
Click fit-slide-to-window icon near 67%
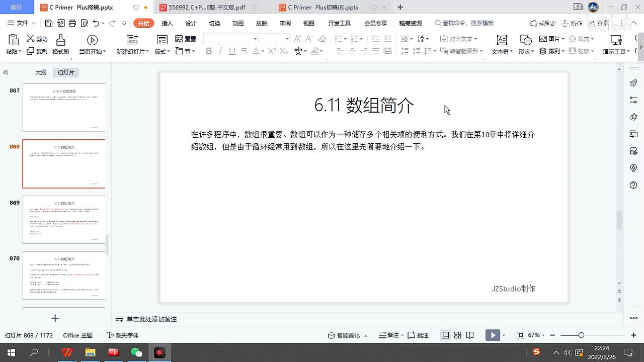(521, 335)
